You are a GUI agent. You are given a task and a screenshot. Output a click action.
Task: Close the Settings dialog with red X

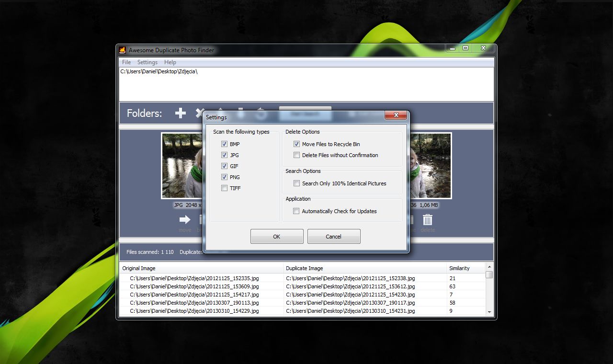(x=396, y=115)
